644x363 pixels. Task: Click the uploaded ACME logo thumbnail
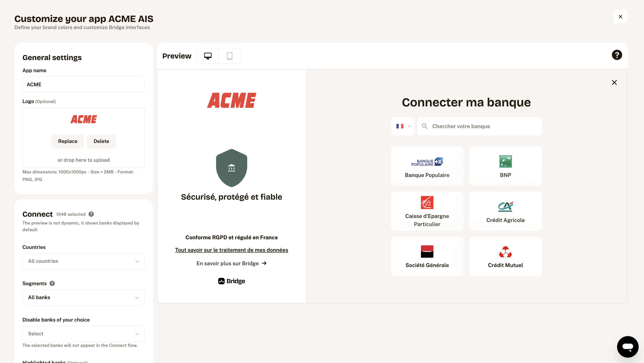coord(83,119)
